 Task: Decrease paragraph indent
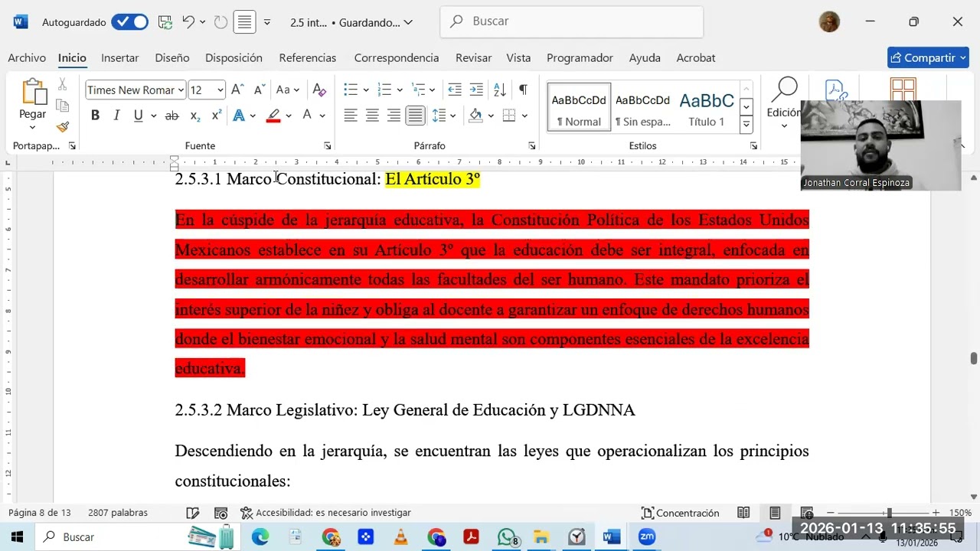pos(455,90)
